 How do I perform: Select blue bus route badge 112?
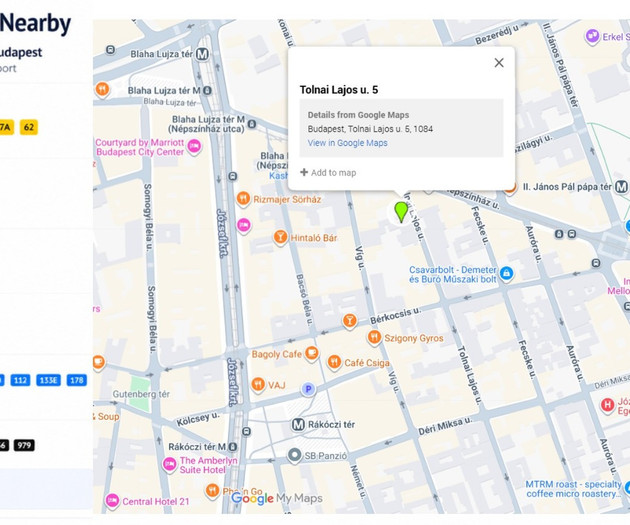pos(20,380)
